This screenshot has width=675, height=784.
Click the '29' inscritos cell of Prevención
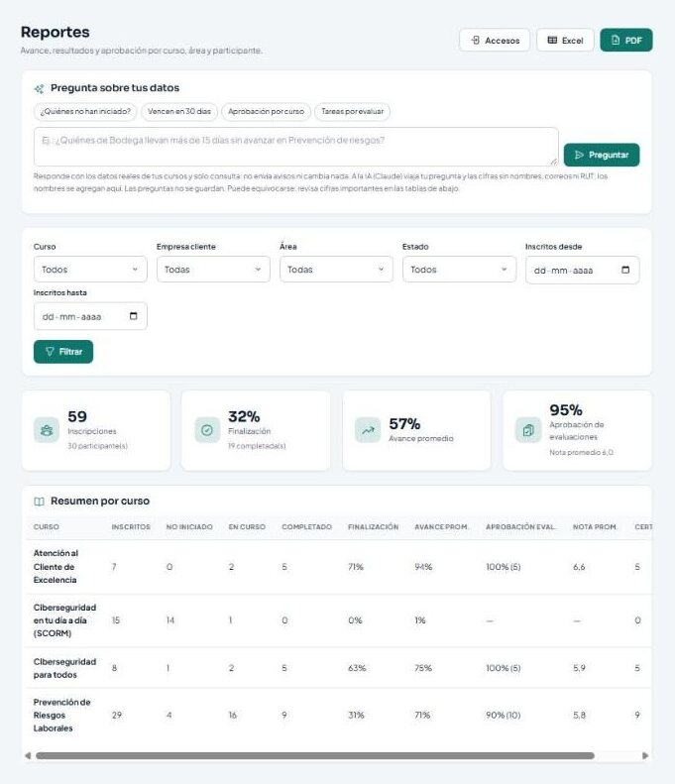(117, 715)
